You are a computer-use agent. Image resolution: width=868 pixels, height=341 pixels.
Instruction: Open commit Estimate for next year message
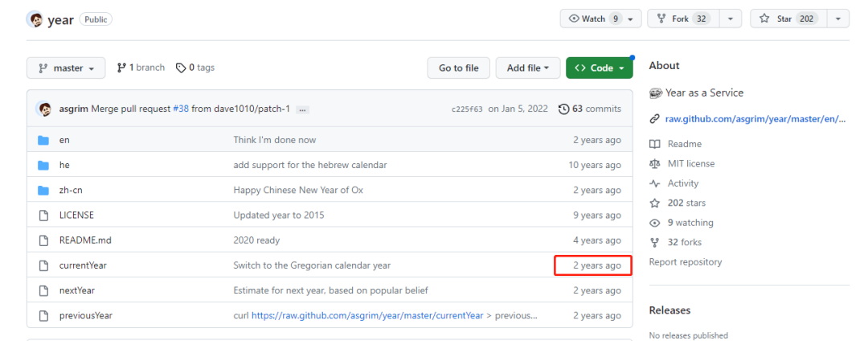330,290
